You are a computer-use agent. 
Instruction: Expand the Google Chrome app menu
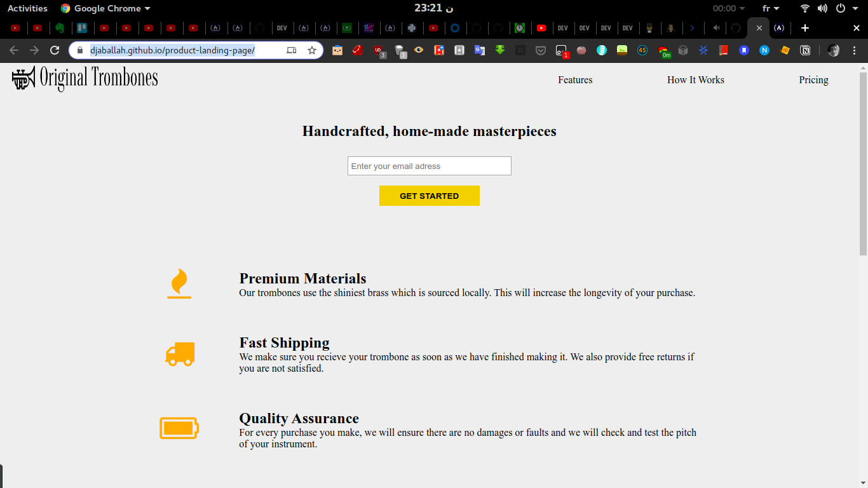coord(105,8)
